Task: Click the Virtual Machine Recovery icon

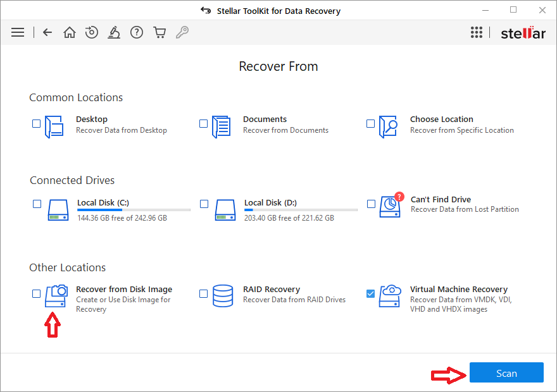Action: (390, 295)
